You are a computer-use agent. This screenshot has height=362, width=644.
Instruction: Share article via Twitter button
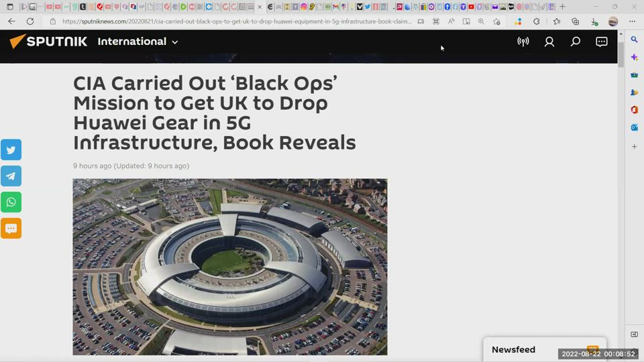click(x=11, y=149)
